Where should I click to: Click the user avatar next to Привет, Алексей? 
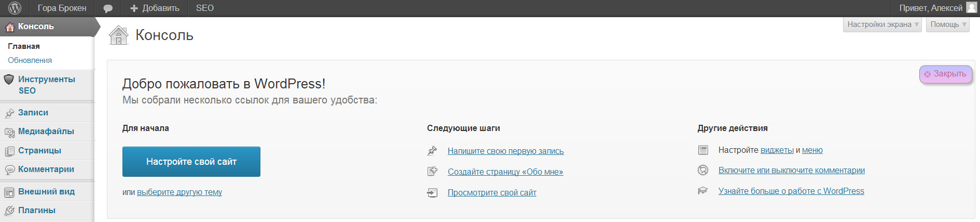[x=972, y=8]
